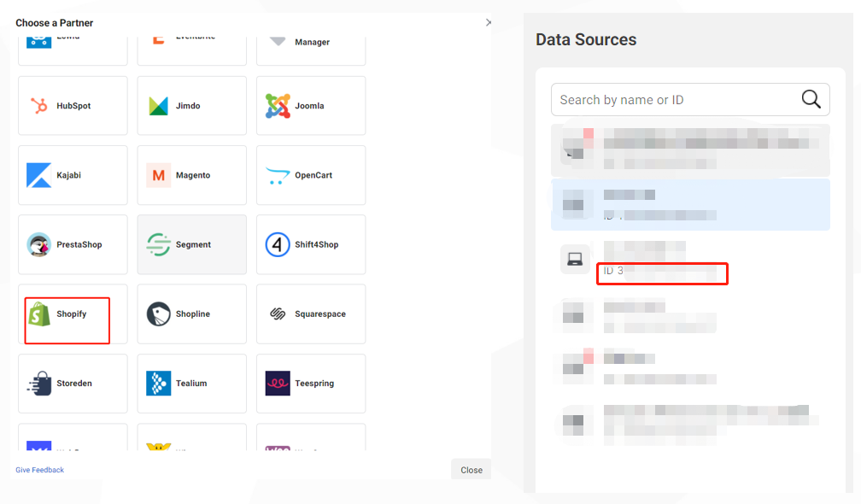861x504 pixels.
Task: Click the Close button
Action: pos(471,470)
